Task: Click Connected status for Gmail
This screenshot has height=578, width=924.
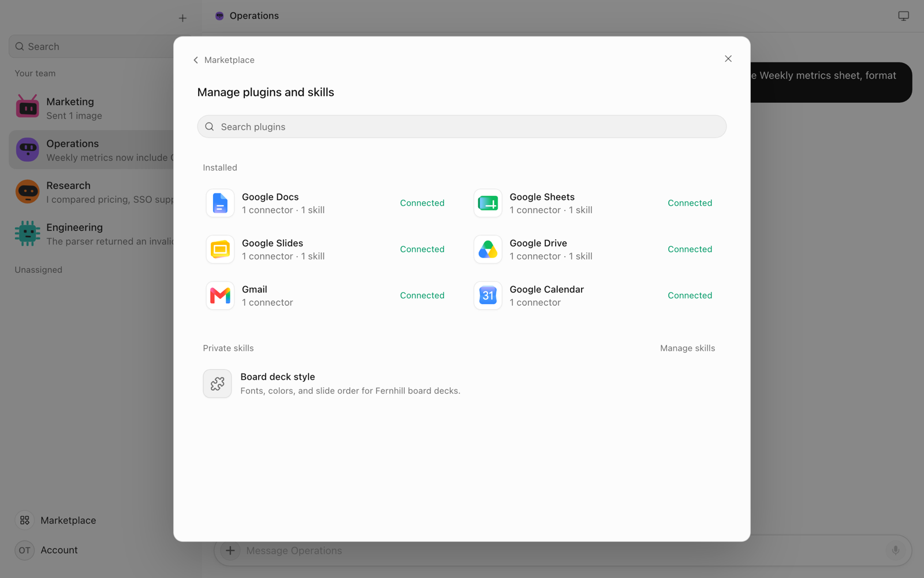Action: pos(422,295)
